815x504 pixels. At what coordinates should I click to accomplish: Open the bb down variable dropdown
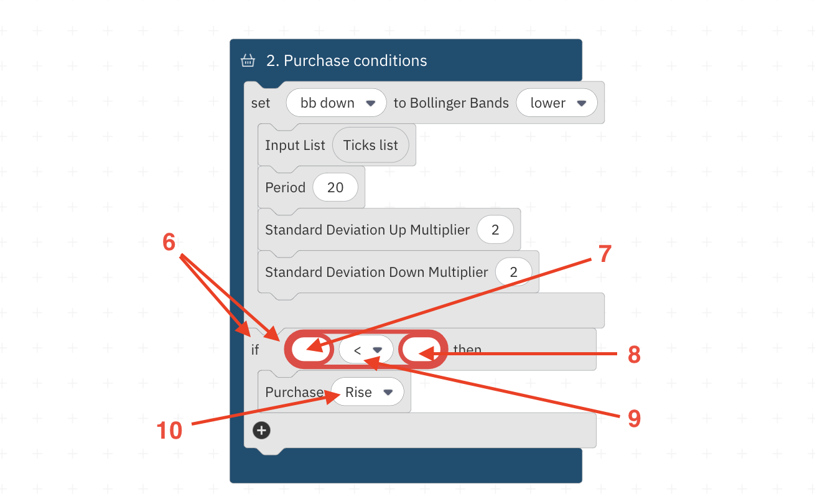coord(335,103)
